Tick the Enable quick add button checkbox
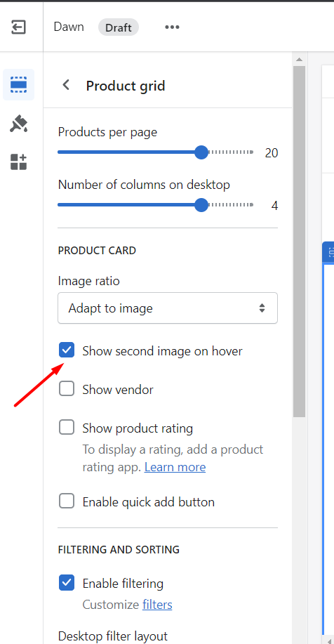 coord(67,501)
